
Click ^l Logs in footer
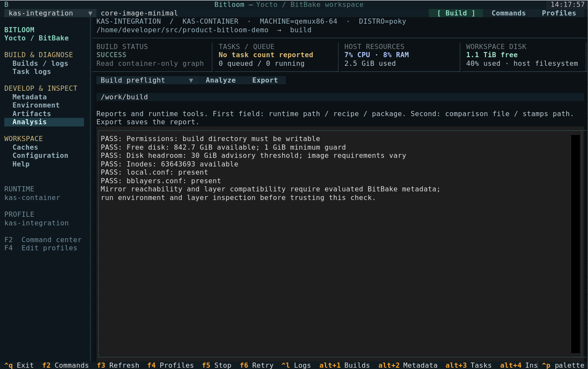pyautogui.click(x=296, y=365)
